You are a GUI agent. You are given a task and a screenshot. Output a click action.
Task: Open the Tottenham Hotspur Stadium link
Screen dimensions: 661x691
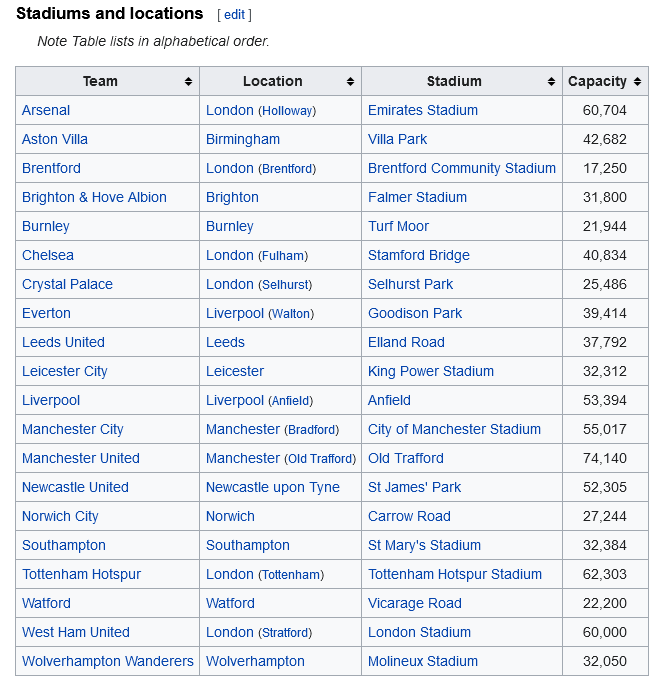[x=455, y=574]
